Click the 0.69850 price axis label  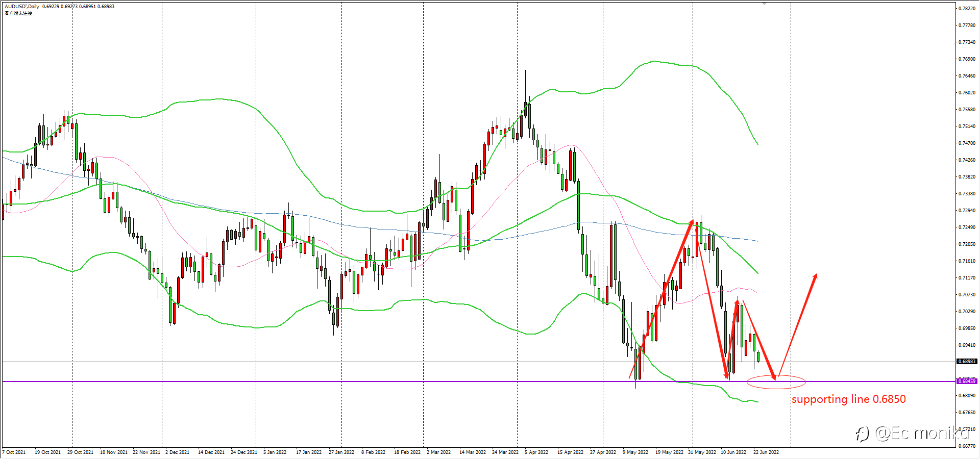967,328
